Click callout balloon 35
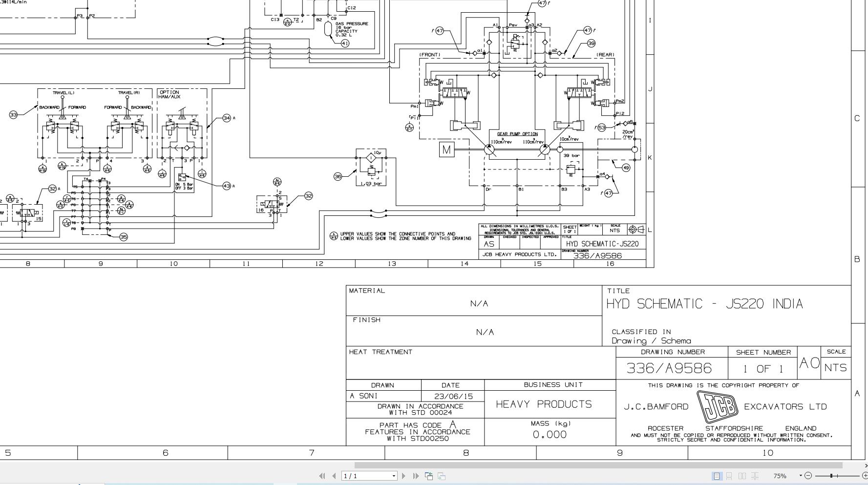The width and height of the screenshot is (868, 485). click(123, 237)
